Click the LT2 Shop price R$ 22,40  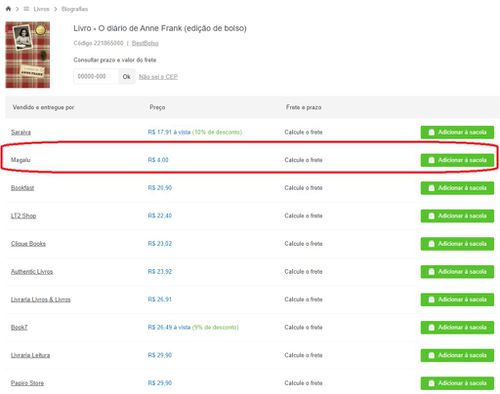tap(160, 216)
